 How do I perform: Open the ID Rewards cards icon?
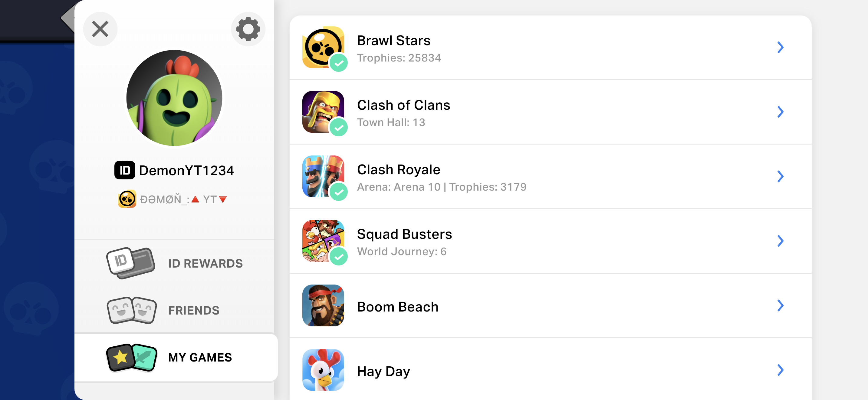coord(131,263)
